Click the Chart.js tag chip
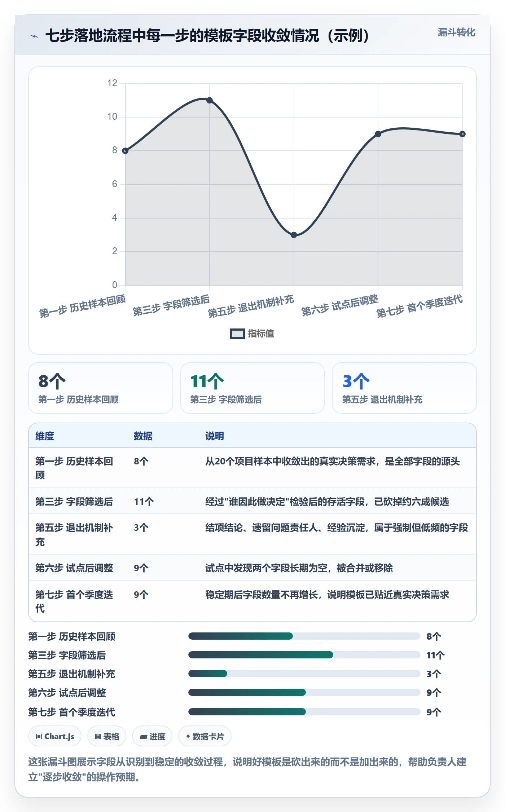The height and width of the screenshot is (812, 505). click(55, 736)
